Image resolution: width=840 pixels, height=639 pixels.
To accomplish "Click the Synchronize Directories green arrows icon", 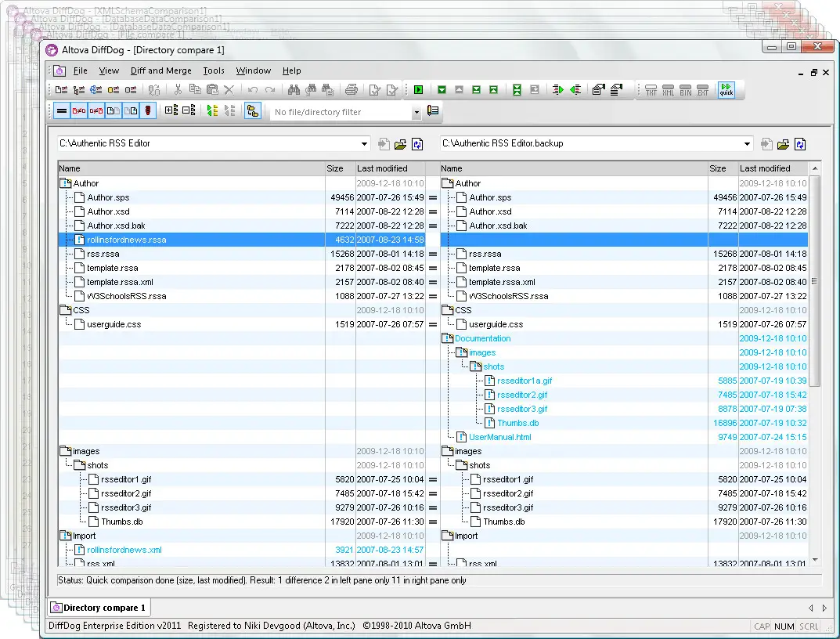I will click(x=212, y=110).
